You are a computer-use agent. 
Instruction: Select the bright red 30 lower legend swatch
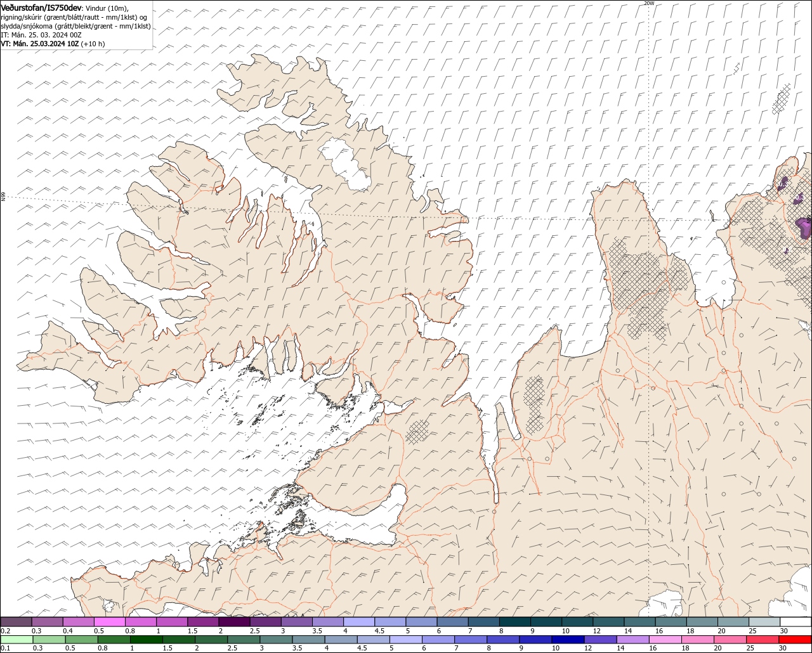795,640
